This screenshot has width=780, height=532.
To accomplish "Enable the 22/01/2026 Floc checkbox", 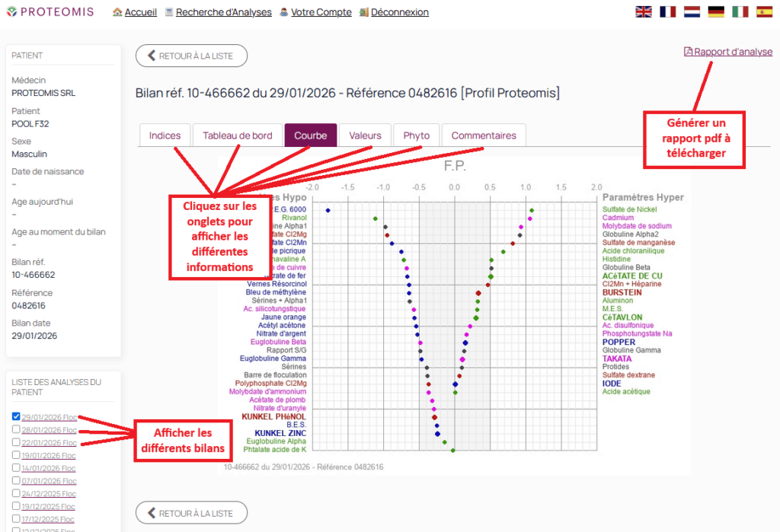I will (17, 442).
